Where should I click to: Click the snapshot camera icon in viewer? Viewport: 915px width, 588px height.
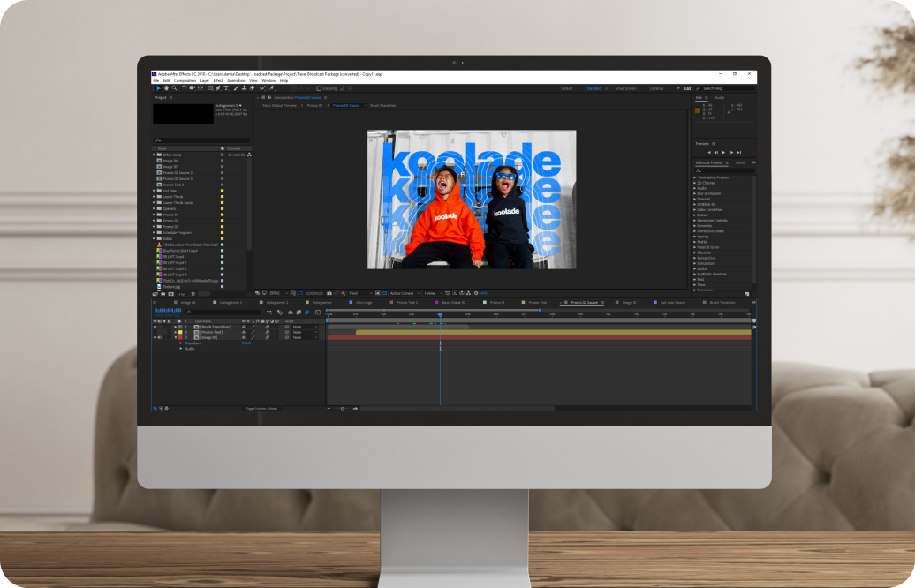pyautogui.click(x=329, y=293)
